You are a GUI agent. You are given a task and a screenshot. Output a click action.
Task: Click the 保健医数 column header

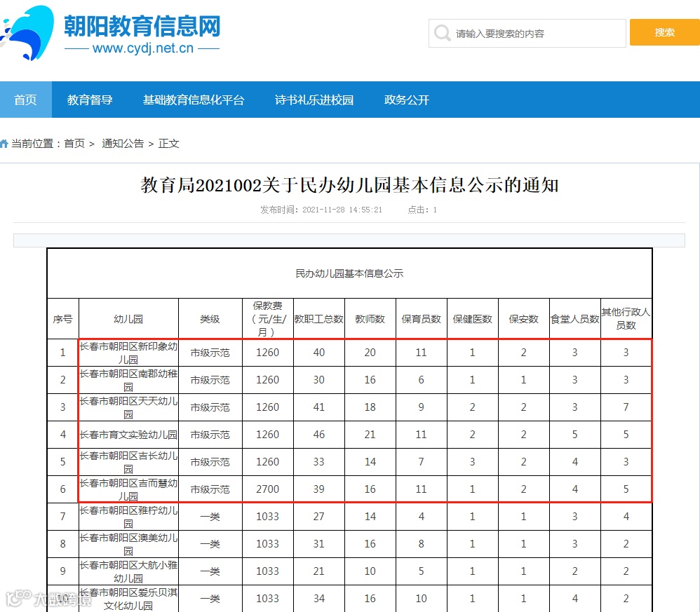[x=472, y=319]
